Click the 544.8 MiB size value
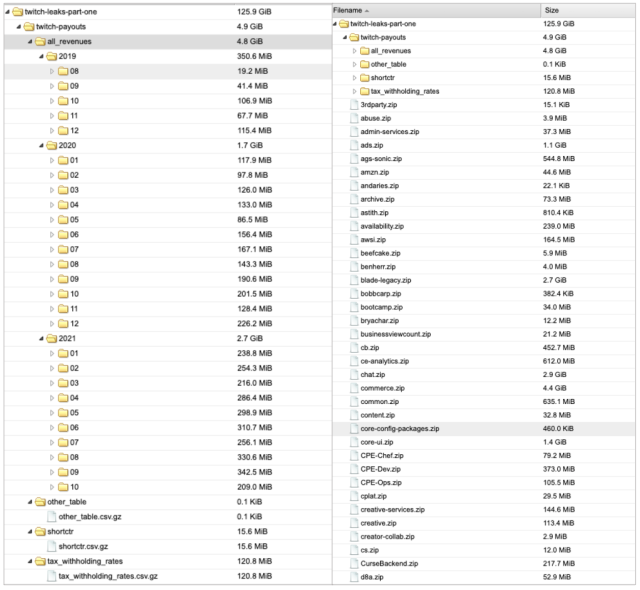 [559, 159]
